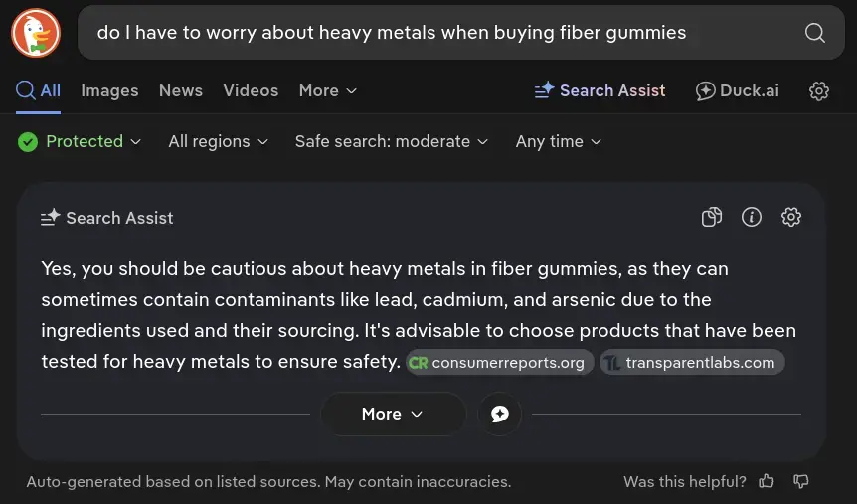Open Search Assist info icon

752,217
